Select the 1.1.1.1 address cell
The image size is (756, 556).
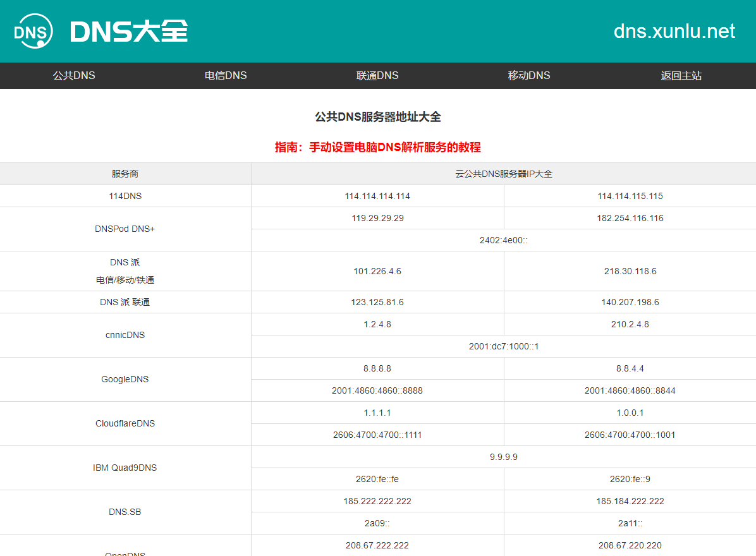pyautogui.click(x=377, y=413)
